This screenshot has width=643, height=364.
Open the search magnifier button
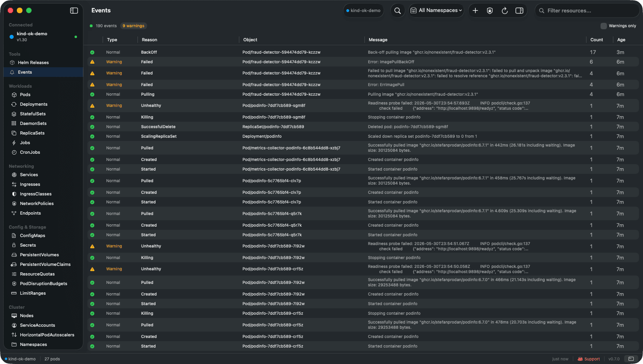(x=397, y=11)
